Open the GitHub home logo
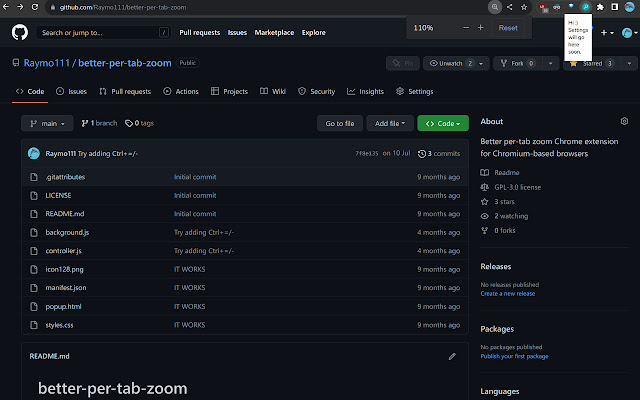 pos(20,32)
